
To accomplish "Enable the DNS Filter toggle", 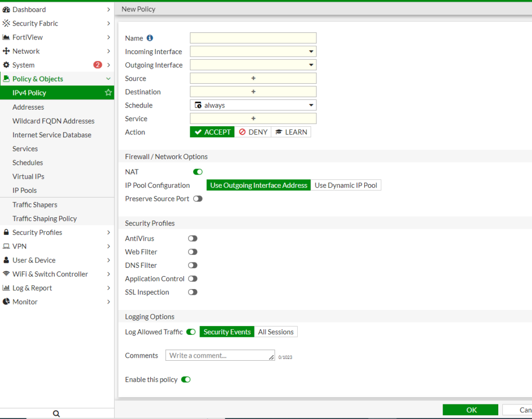I will [x=193, y=265].
